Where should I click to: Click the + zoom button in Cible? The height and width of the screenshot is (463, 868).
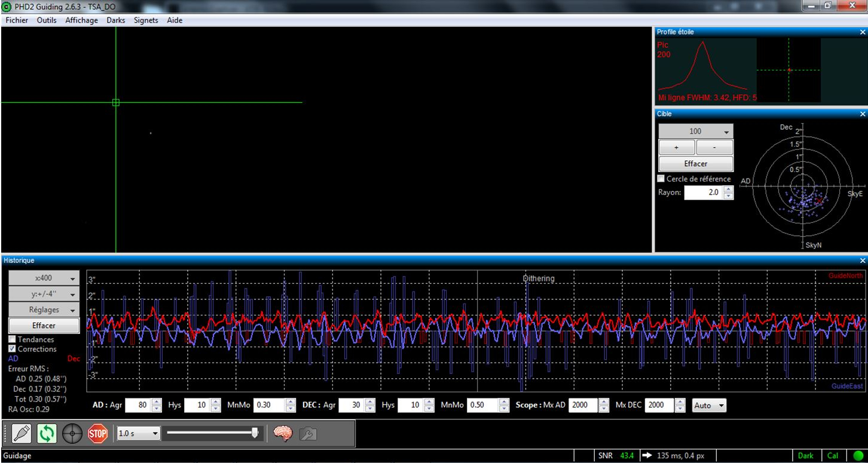click(677, 148)
